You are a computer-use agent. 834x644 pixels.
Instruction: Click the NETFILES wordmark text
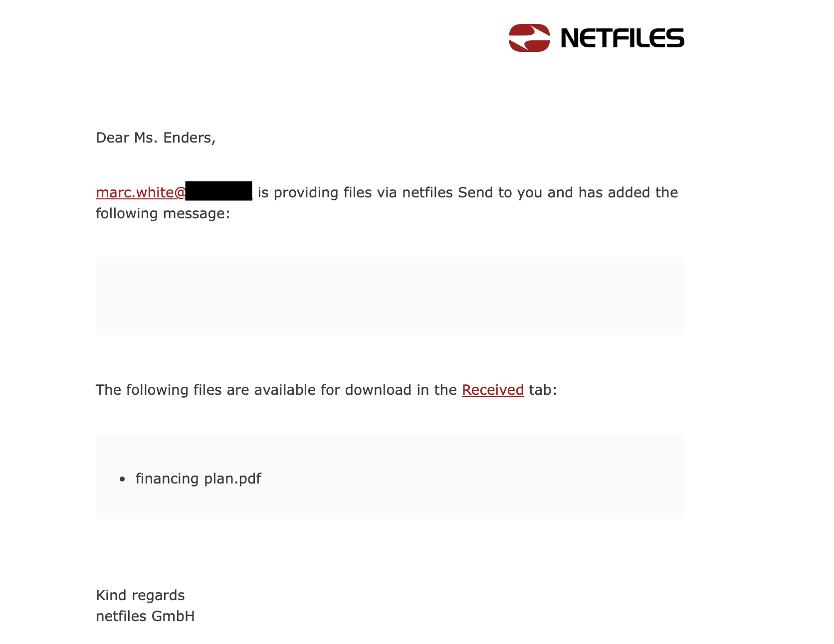coord(622,38)
